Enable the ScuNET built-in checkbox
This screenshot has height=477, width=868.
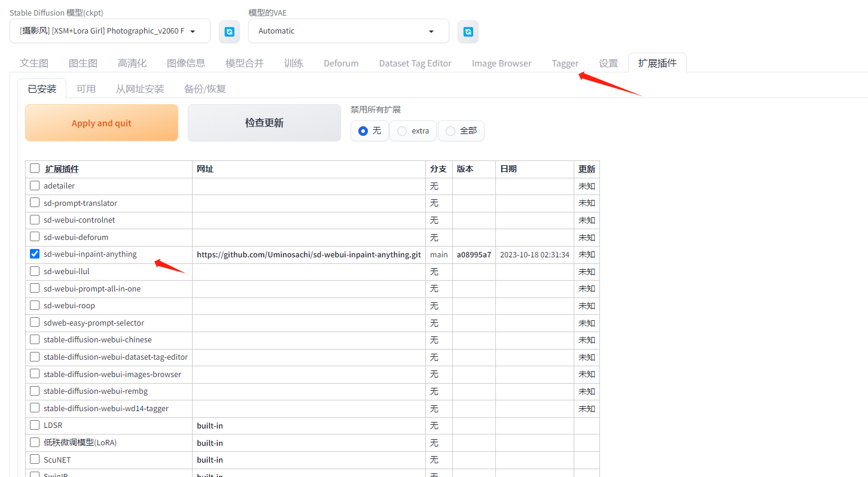pos(35,460)
